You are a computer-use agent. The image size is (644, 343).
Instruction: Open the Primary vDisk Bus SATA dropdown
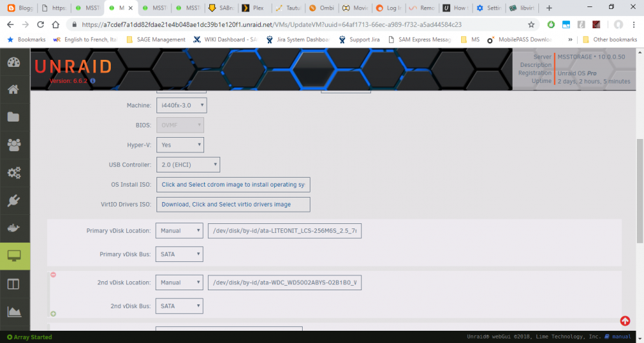click(x=179, y=254)
